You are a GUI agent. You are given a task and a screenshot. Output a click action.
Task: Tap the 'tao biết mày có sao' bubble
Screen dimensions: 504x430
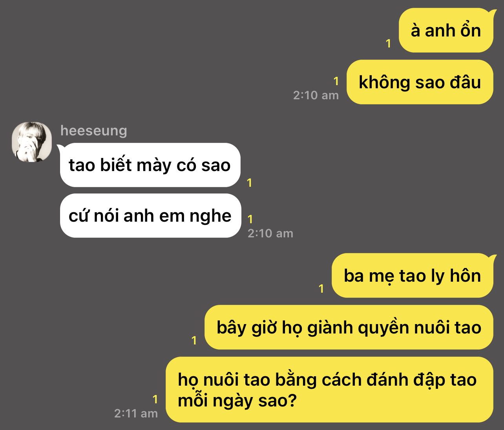(150, 165)
